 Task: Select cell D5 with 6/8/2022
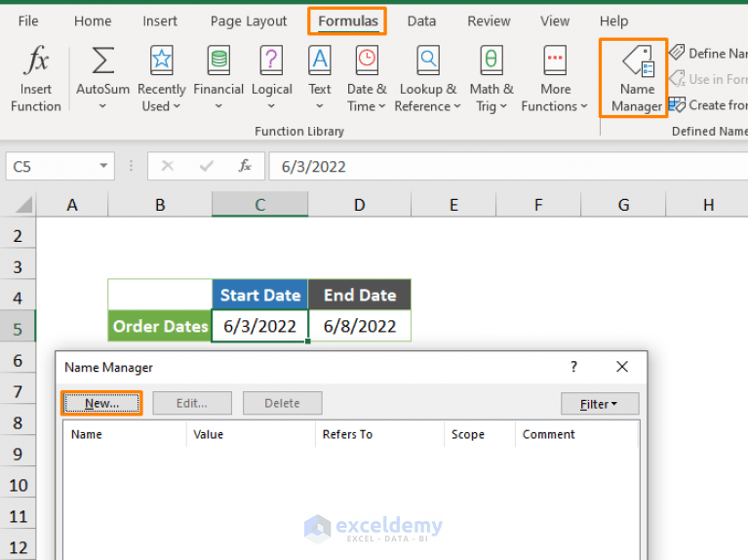(x=360, y=326)
